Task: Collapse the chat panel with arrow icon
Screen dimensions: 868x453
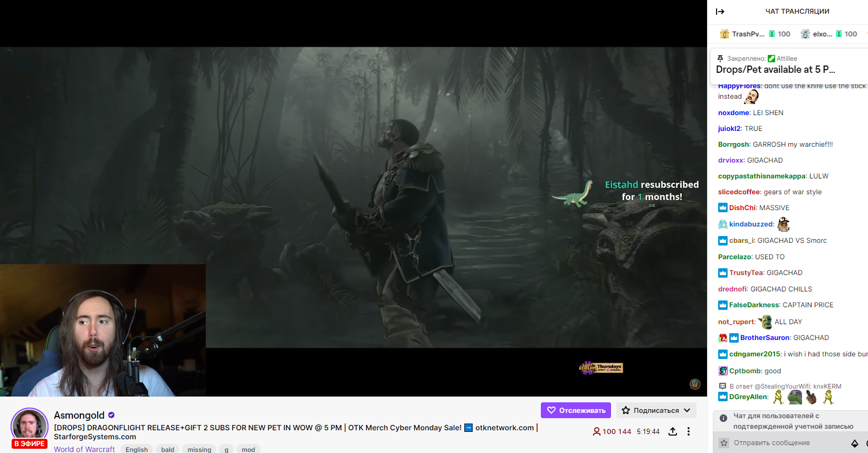Action: pyautogui.click(x=720, y=12)
